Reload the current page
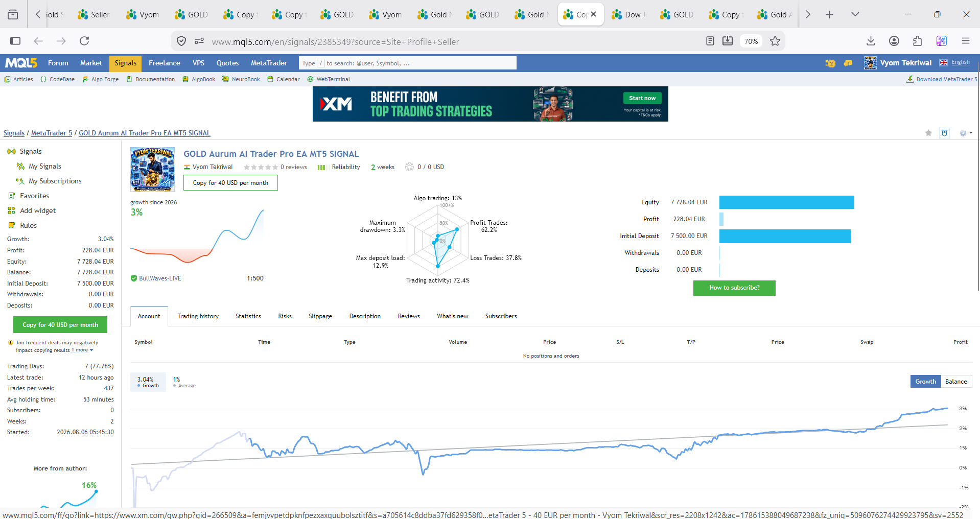Screen dimensions: 980x519 coord(84,41)
